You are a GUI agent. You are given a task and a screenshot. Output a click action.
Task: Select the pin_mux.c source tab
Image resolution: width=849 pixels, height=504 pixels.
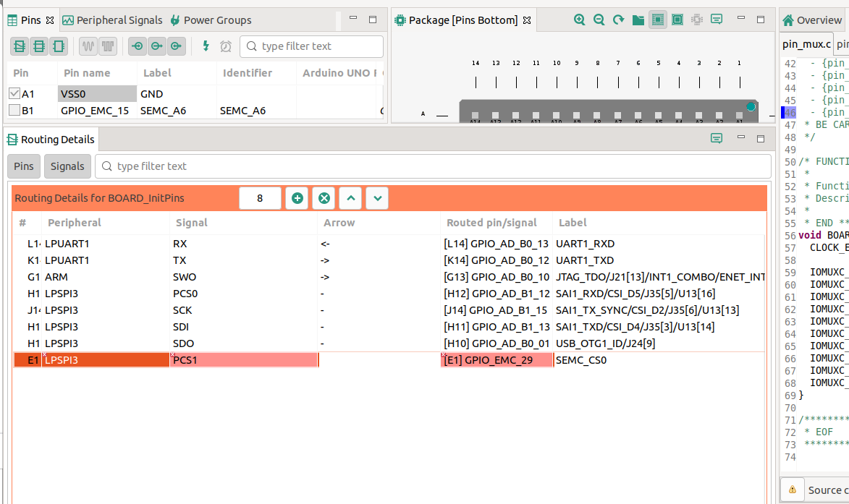(x=806, y=44)
